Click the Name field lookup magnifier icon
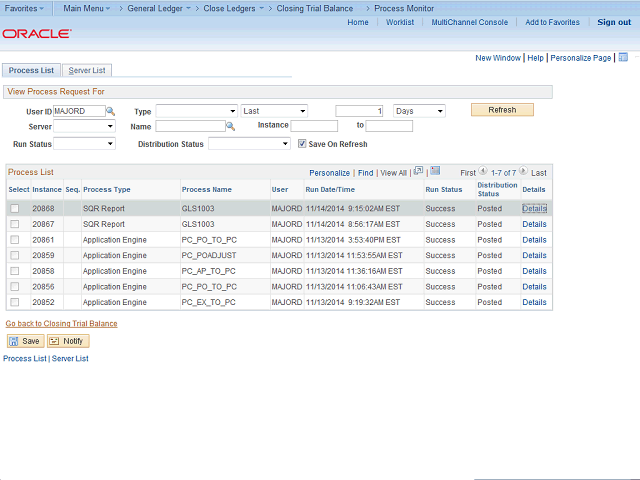 [x=230, y=127]
